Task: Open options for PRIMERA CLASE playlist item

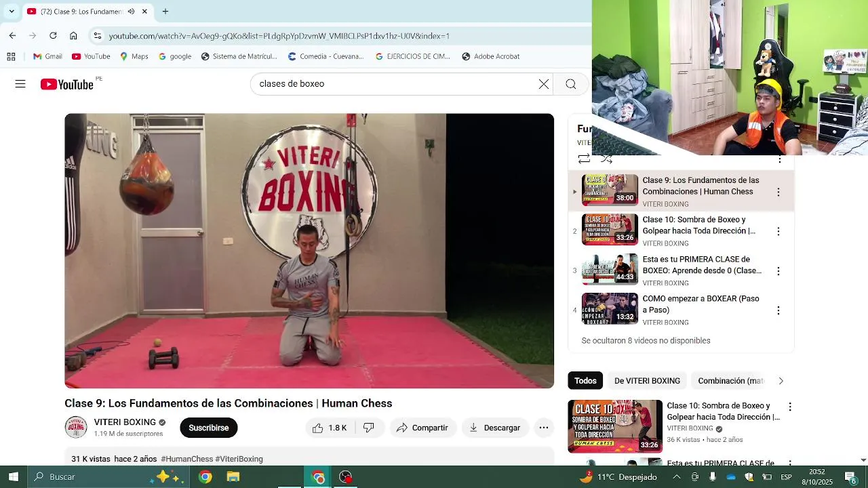Action: pos(778,271)
